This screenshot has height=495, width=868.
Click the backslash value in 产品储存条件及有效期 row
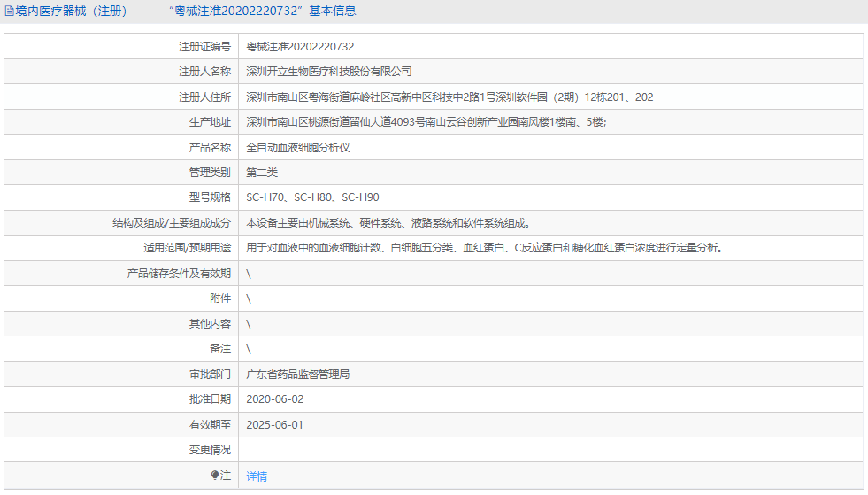click(249, 275)
